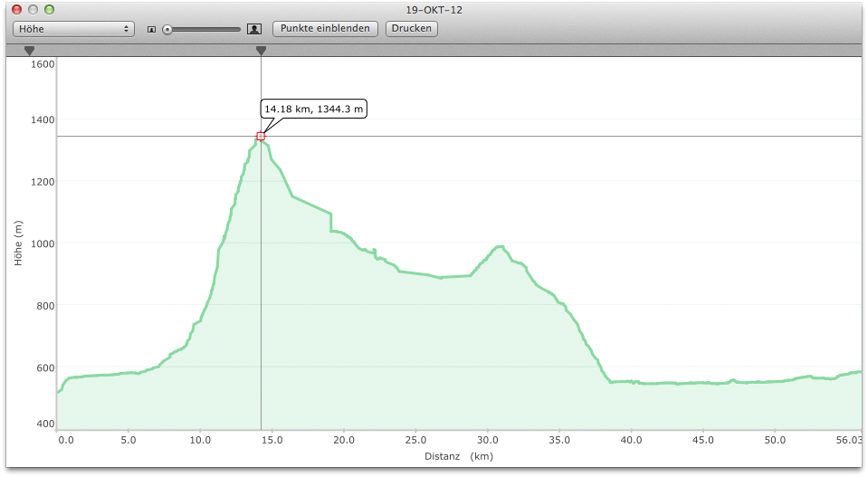Click the 19-OKT-12 window title
The width and height of the screenshot is (868, 477).
[x=434, y=10]
